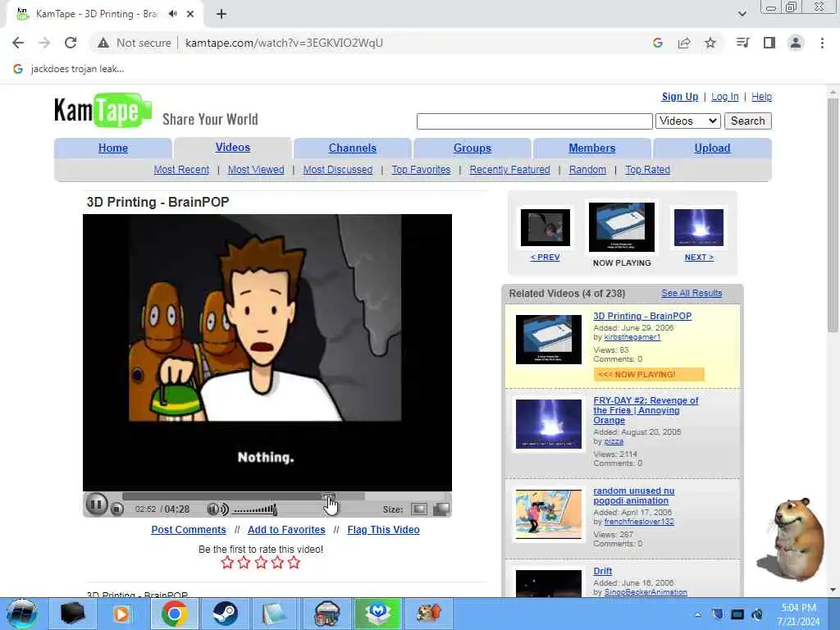Image resolution: width=840 pixels, height=630 pixels.
Task: Open the Random videos link
Action: pyautogui.click(x=587, y=170)
